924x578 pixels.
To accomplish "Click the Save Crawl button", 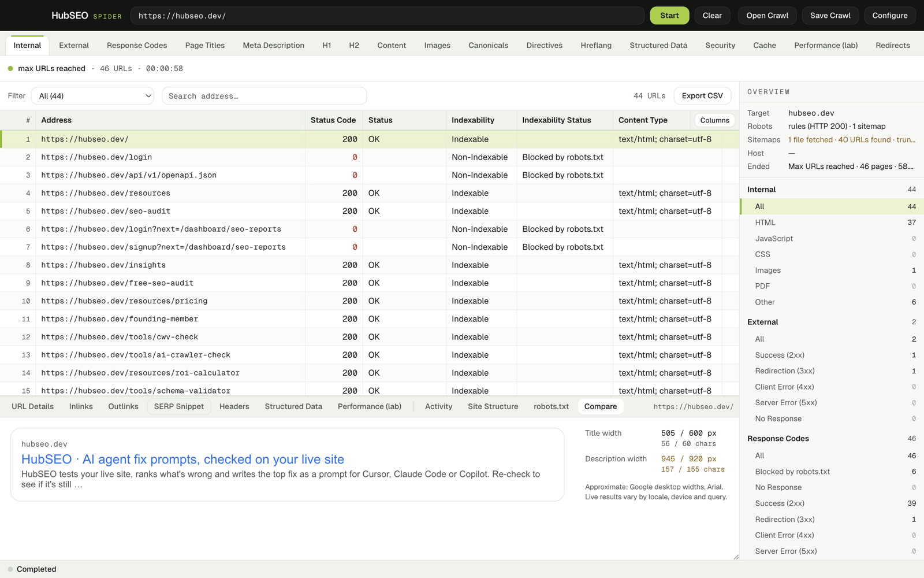I will [x=830, y=16].
